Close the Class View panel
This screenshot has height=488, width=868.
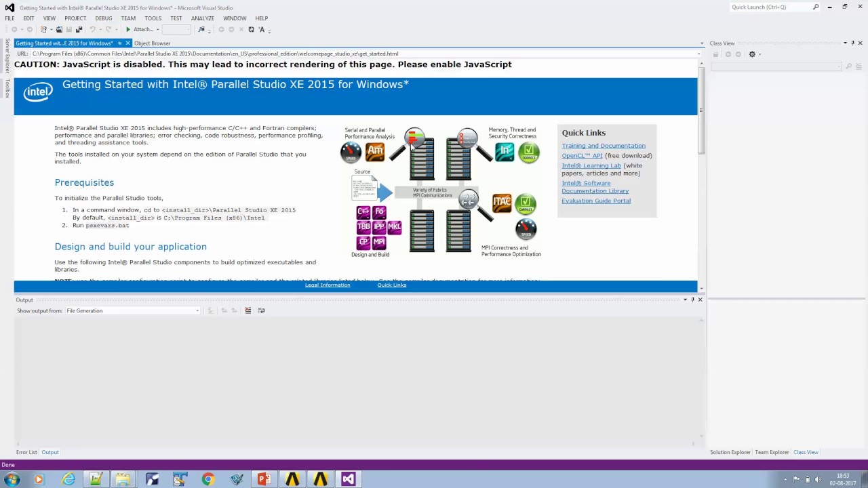[861, 43]
